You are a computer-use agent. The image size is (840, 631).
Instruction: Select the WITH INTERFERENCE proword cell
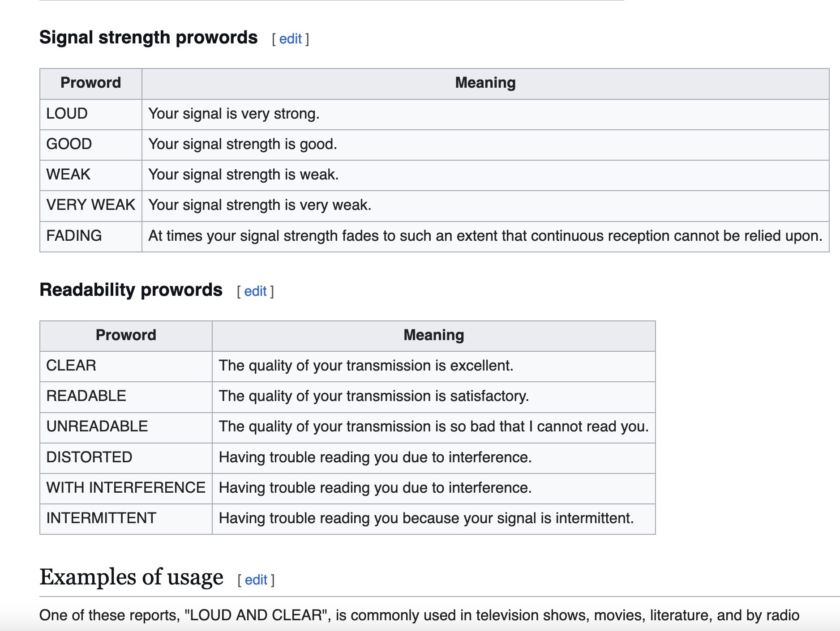[x=126, y=488]
